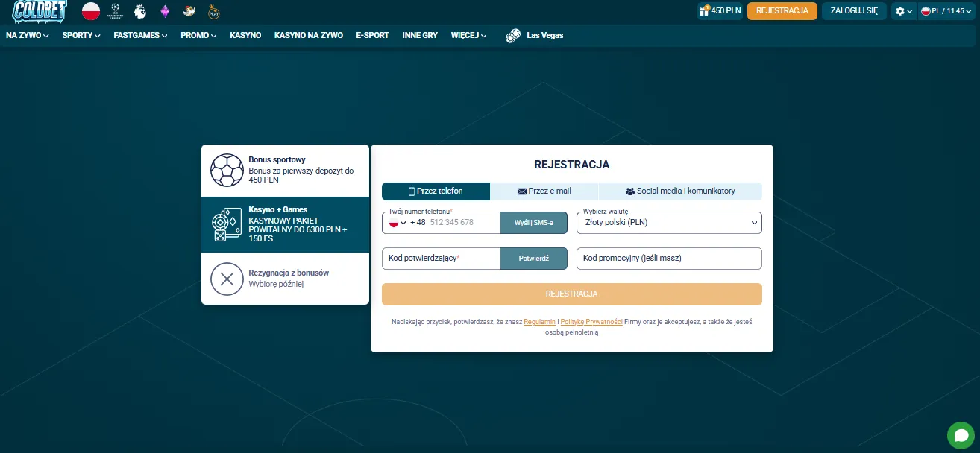Switch to Przez e-mail tab
The width and height of the screenshot is (980, 453).
544,191
